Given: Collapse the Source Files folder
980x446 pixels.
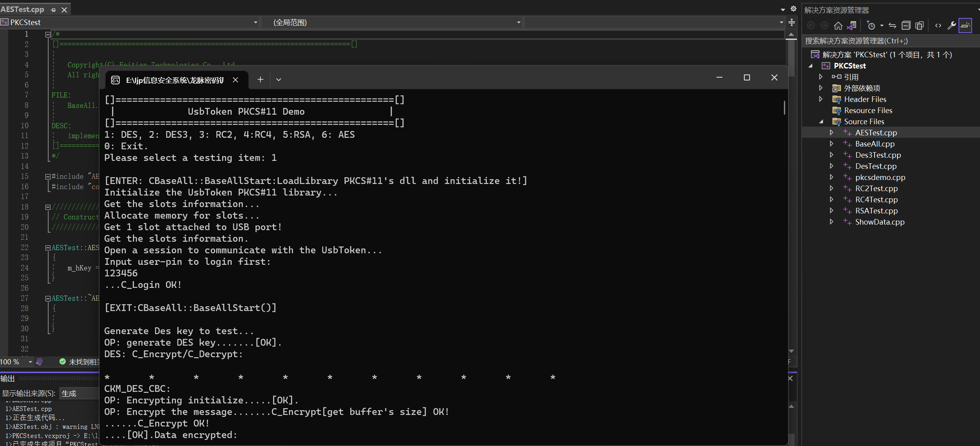Looking at the screenshot, I should 821,121.
